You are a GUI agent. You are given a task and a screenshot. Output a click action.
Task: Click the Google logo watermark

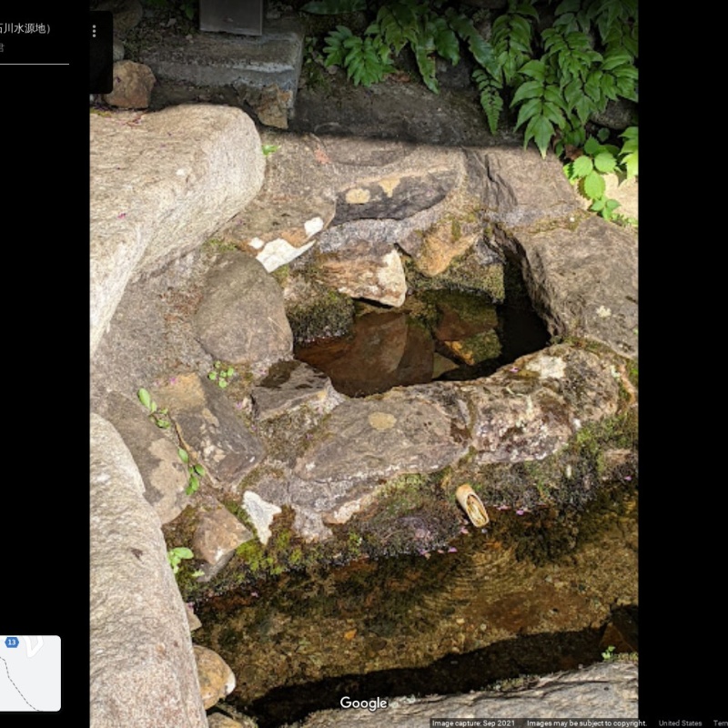pyautogui.click(x=363, y=703)
